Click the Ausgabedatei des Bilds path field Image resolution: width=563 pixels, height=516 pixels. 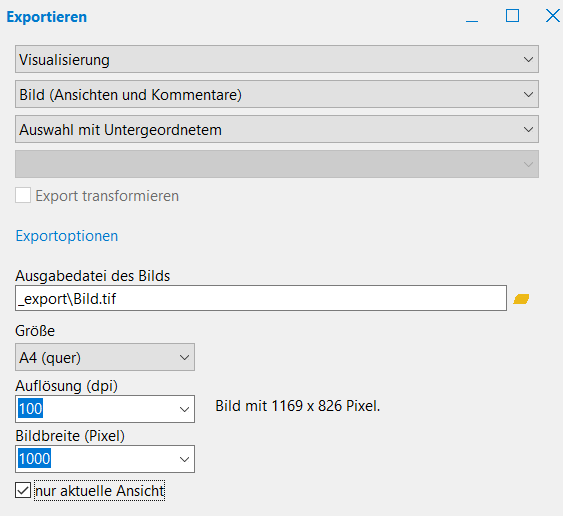point(261,298)
